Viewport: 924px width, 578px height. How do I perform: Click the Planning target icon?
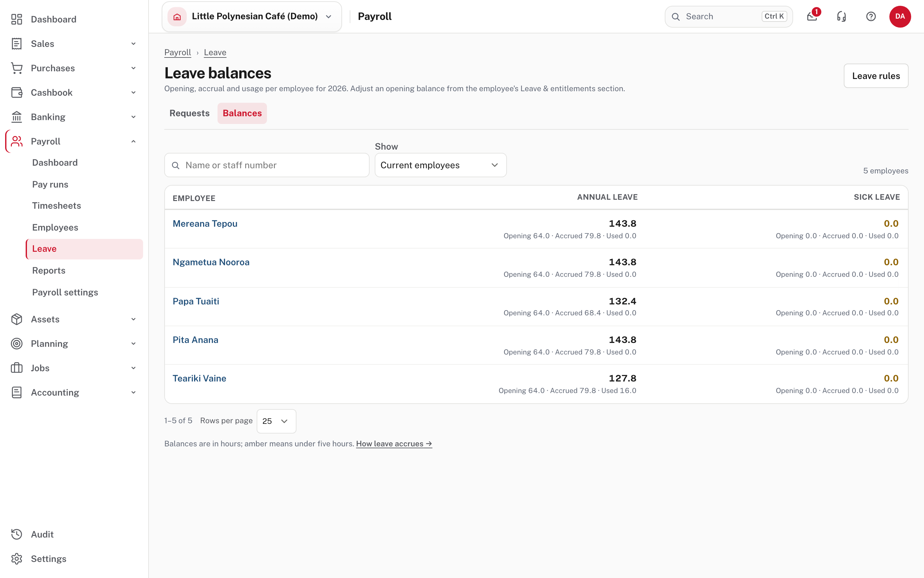coord(16,344)
